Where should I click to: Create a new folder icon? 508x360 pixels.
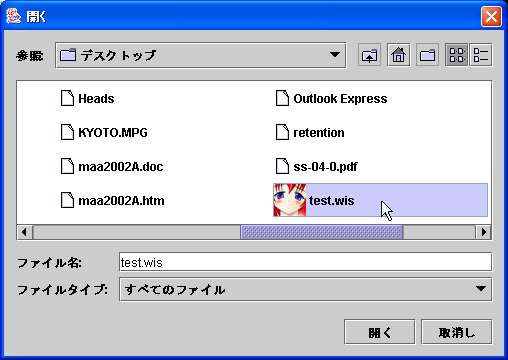click(427, 55)
